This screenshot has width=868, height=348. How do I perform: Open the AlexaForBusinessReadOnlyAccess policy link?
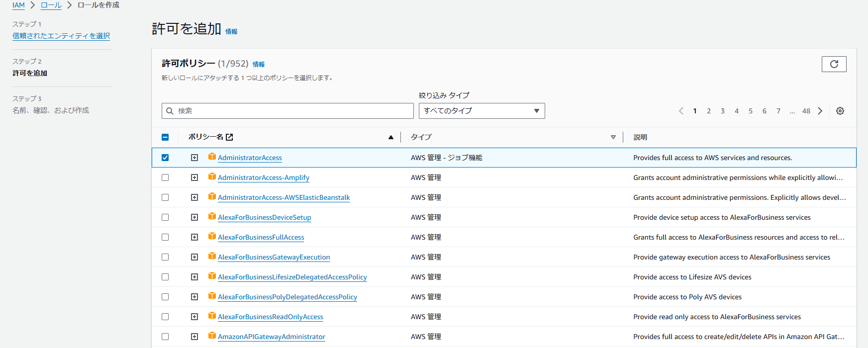[x=271, y=317]
